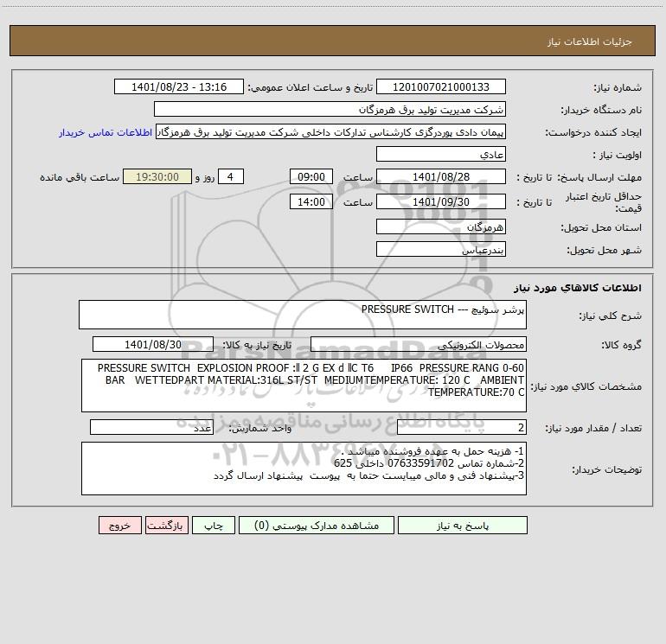This screenshot has width=666, height=644.
Task: Click the buyer notes text area
Action: [304, 469]
